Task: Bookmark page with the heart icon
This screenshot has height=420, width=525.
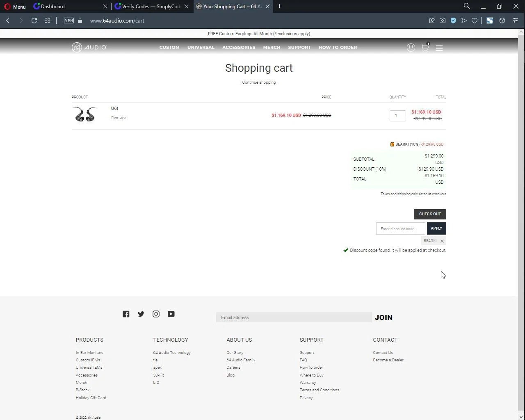Action: 475,21
